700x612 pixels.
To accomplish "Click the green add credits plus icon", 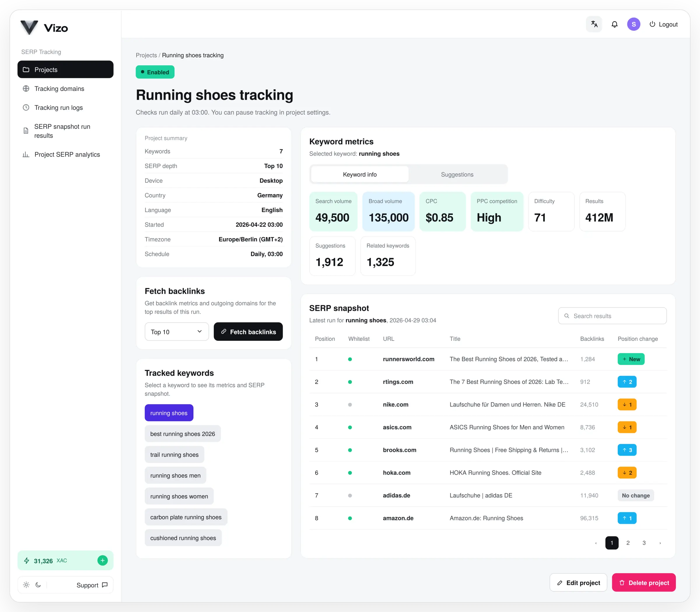I will click(x=102, y=560).
